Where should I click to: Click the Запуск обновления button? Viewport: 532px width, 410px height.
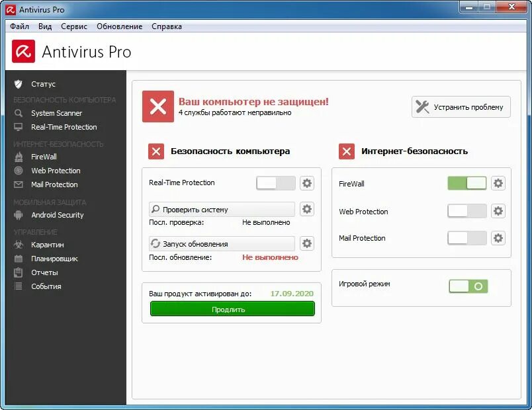point(222,243)
